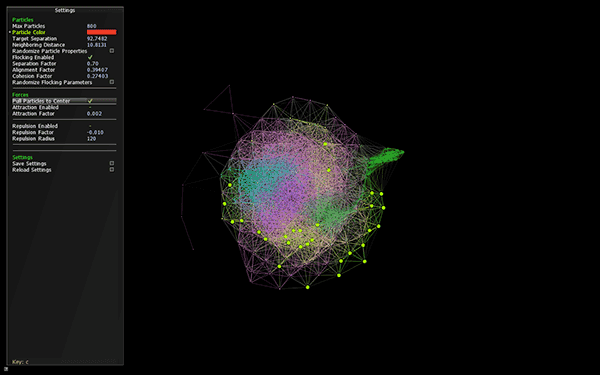Screen dimensions: 600x375
Task: Select the Attraction Factor value 0.002
Action: tap(95, 114)
